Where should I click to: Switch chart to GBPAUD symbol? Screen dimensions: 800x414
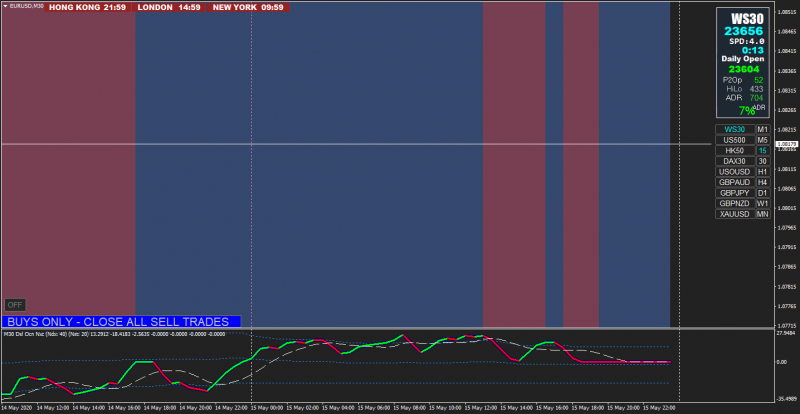(735, 182)
